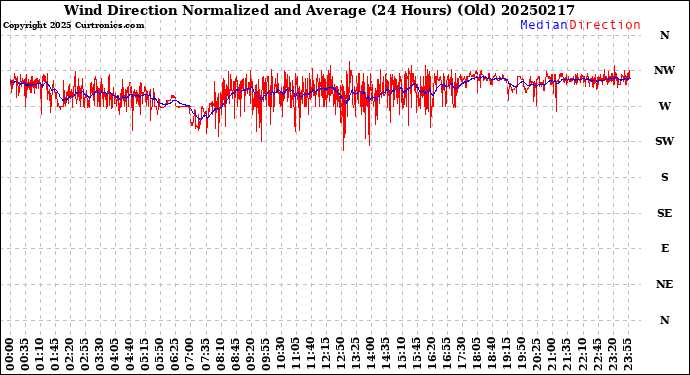Click the 09:55 time label

point(265,355)
